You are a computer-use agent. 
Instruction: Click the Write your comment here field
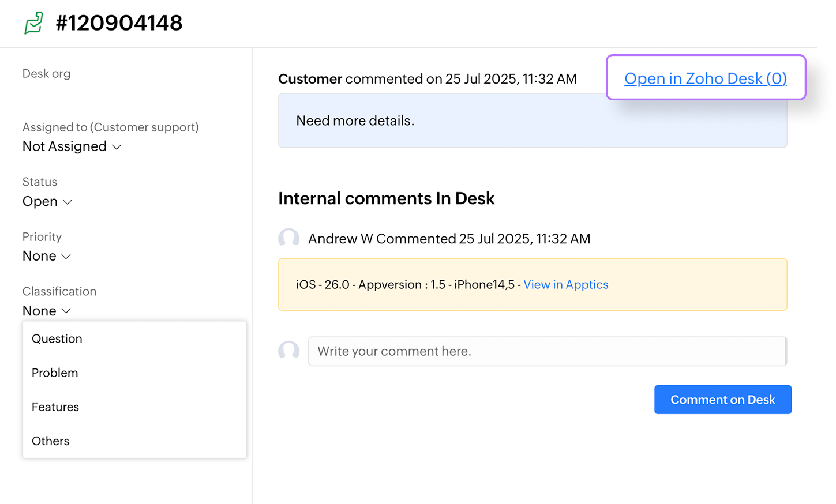pyautogui.click(x=547, y=351)
